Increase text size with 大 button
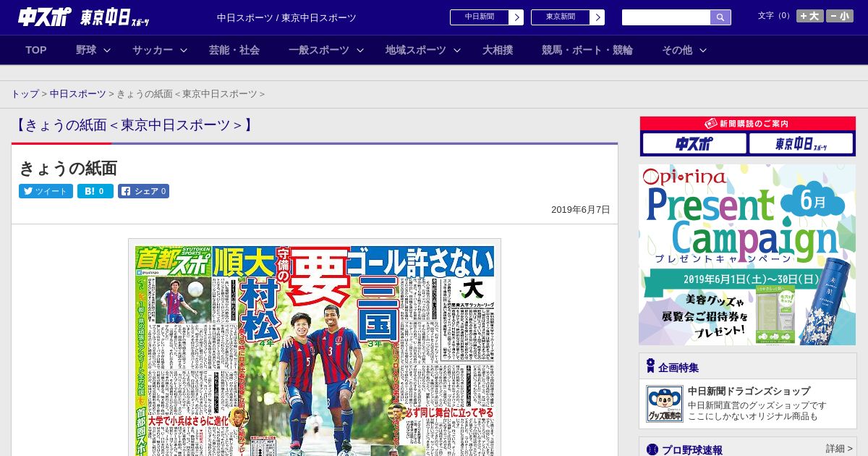Screen dimensions: 868x456 pos(809,16)
